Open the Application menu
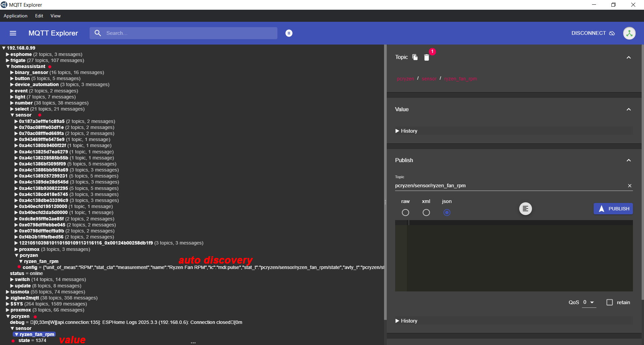The width and height of the screenshot is (644, 345). click(x=15, y=16)
